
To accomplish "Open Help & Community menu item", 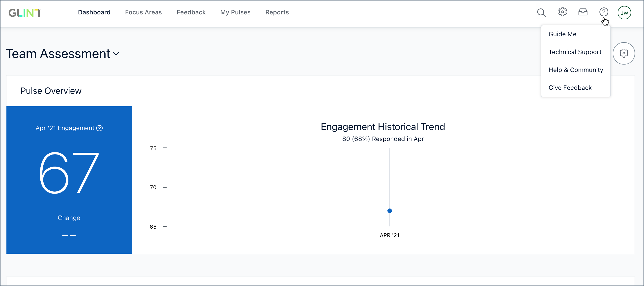I will (576, 70).
